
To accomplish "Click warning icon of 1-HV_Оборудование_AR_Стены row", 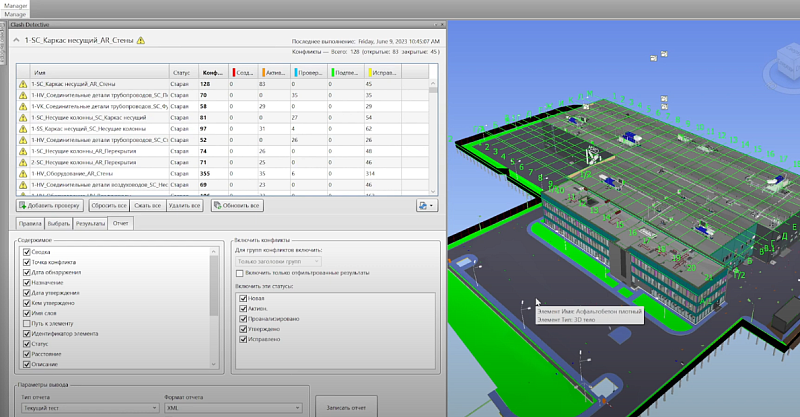I will [x=23, y=172].
